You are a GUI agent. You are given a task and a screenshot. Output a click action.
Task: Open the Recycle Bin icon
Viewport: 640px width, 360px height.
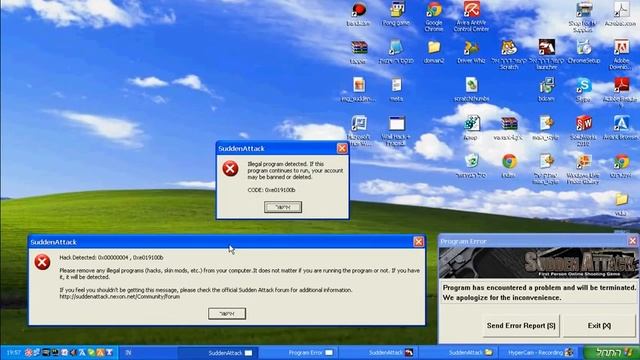coord(471,166)
